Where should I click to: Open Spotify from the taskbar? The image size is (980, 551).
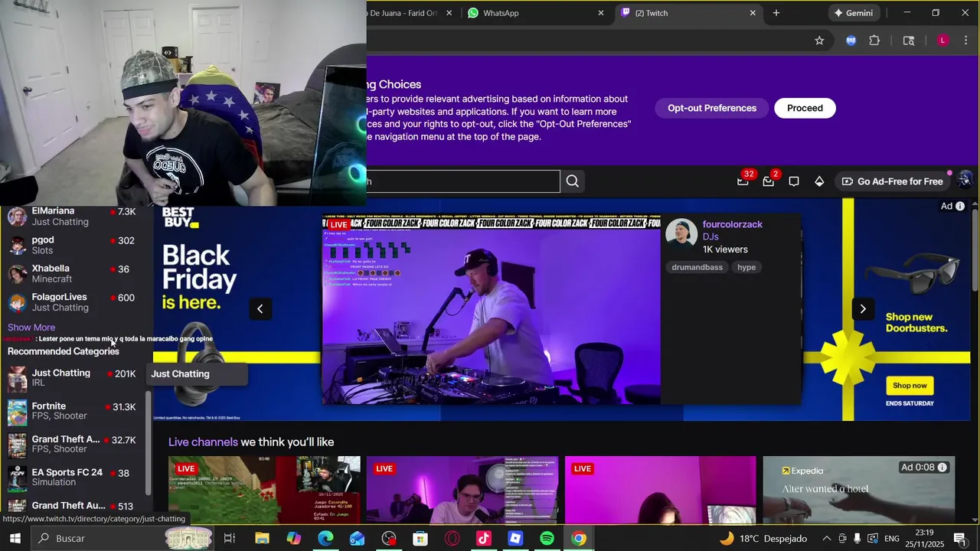pos(547,538)
